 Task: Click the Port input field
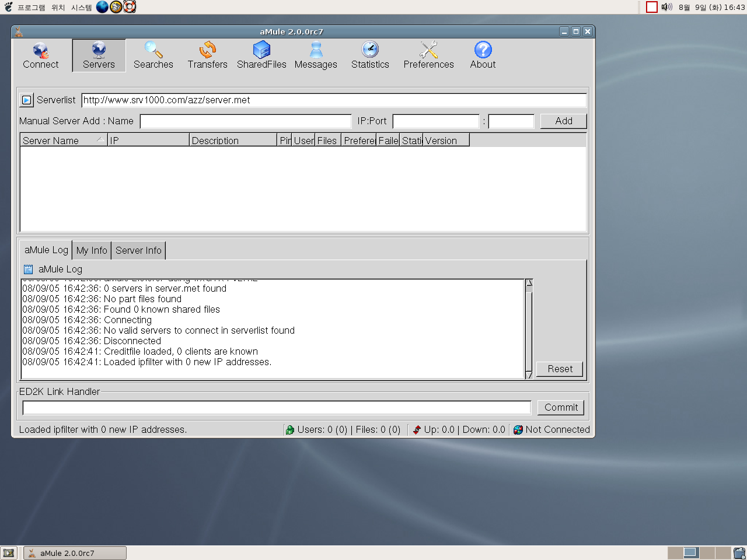pyautogui.click(x=511, y=121)
